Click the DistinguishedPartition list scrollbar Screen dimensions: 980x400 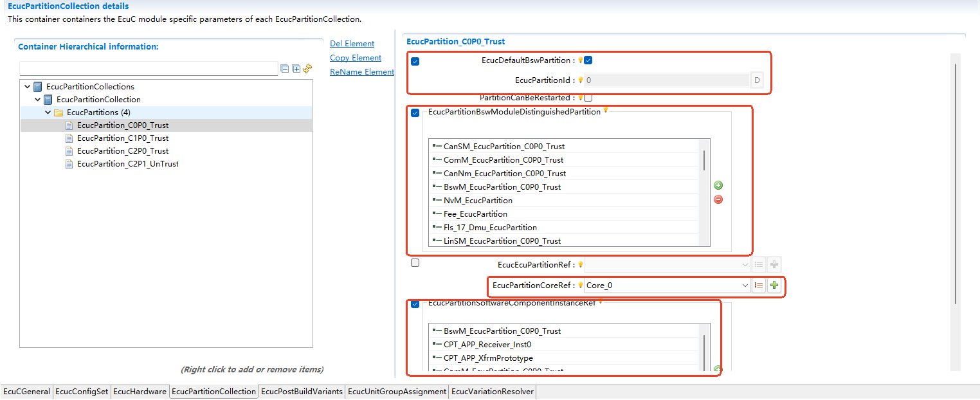[x=704, y=161]
